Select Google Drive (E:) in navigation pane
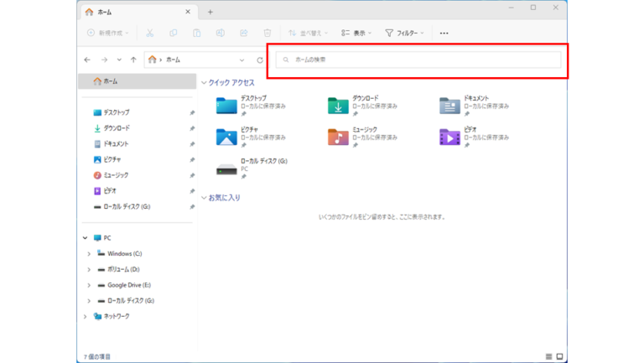Viewport: 644px width, 363px height. (x=128, y=285)
